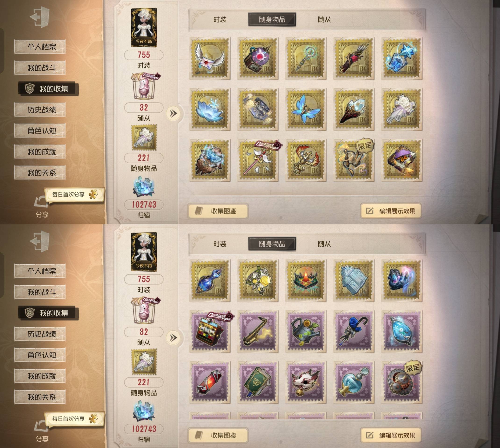Open 收集图鉴 button in upper screenshot
This screenshot has height=448, width=500.
[x=218, y=211]
